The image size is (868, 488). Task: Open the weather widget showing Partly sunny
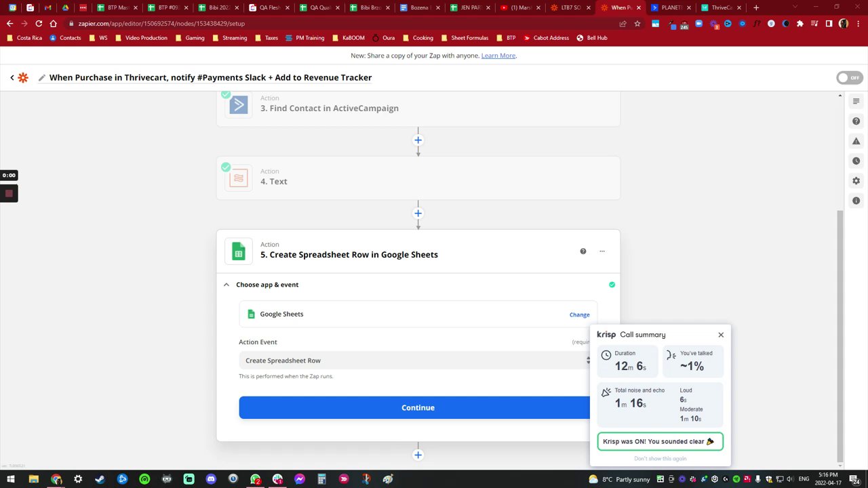619,479
